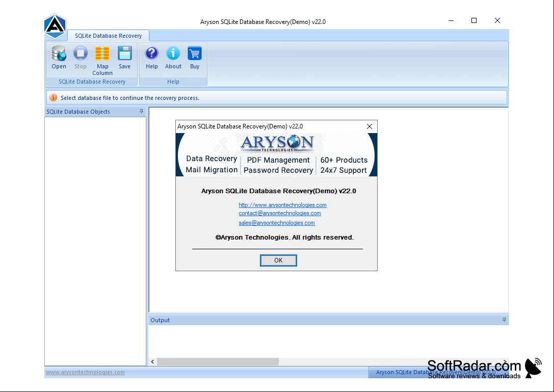The width and height of the screenshot is (554, 392).
Task: Pin the SQLite Database Objects panel
Action: point(141,111)
